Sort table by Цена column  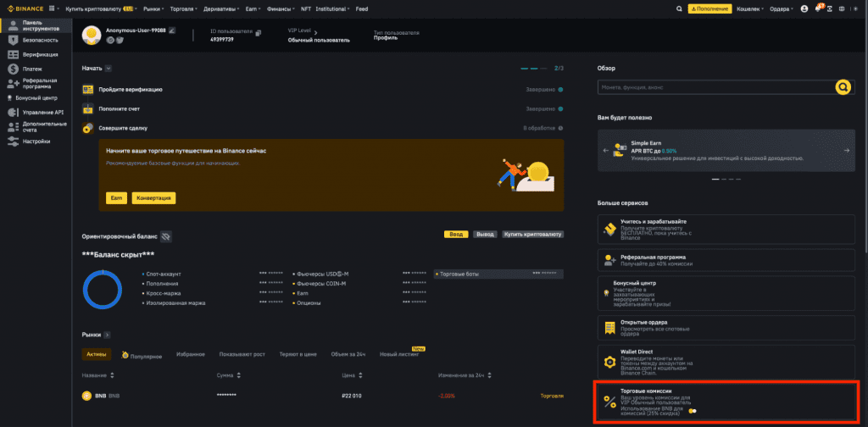(352, 375)
